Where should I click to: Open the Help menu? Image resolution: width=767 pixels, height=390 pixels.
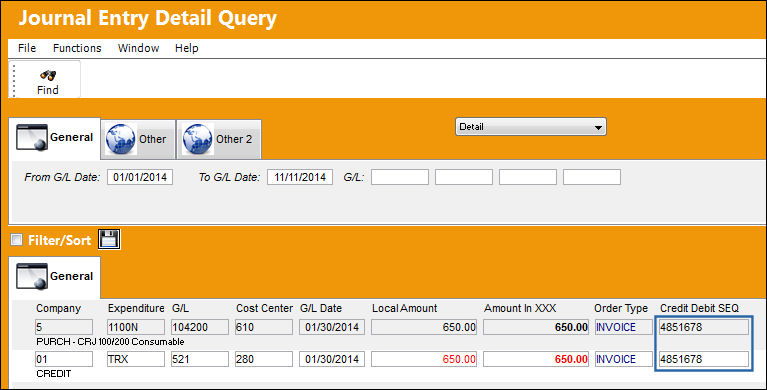click(x=186, y=48)
